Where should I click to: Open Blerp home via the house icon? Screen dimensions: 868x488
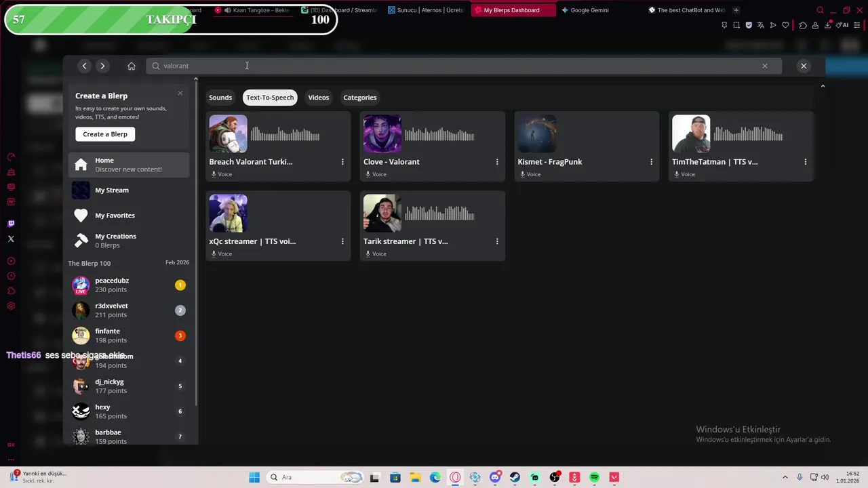coord(132,66)
